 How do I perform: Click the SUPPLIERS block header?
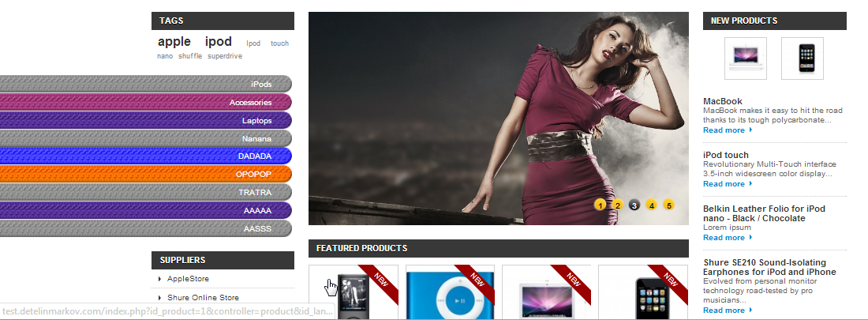pos(223,260)
